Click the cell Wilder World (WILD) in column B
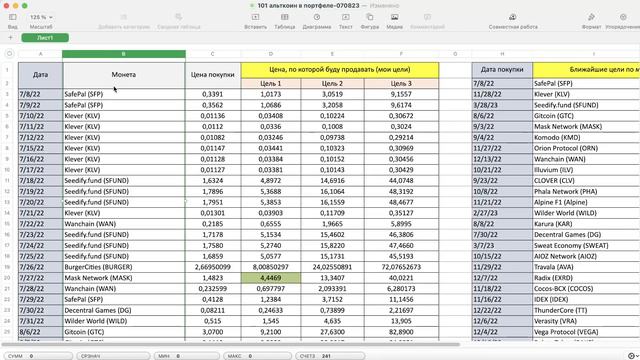This screenshot has width=640, height=360. point(124,321)
